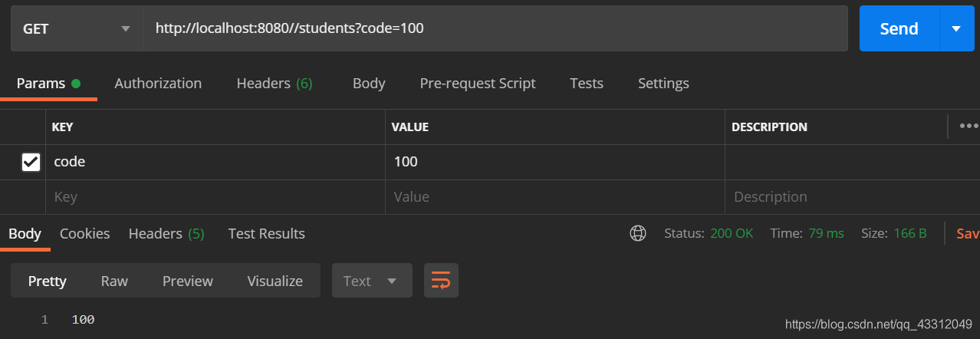Click the request URL input field
Viewport: 980px width, 339px height.
(x=495, y=28)
